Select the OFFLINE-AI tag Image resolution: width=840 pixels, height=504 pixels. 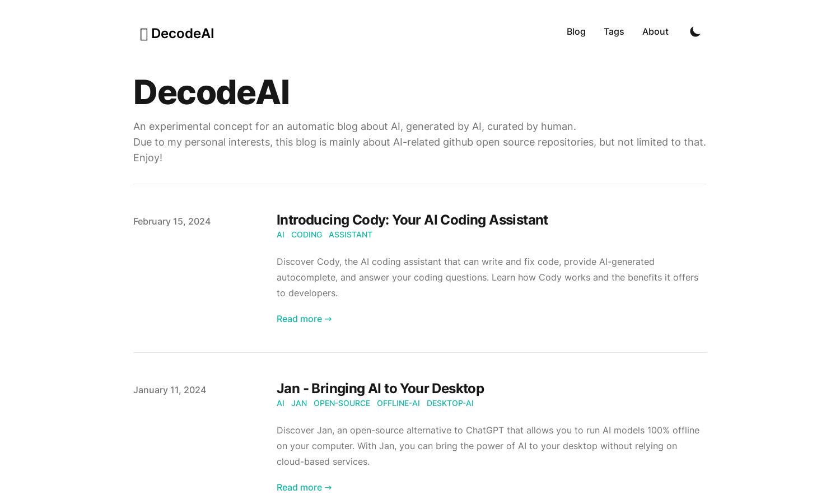pos(398,403)
